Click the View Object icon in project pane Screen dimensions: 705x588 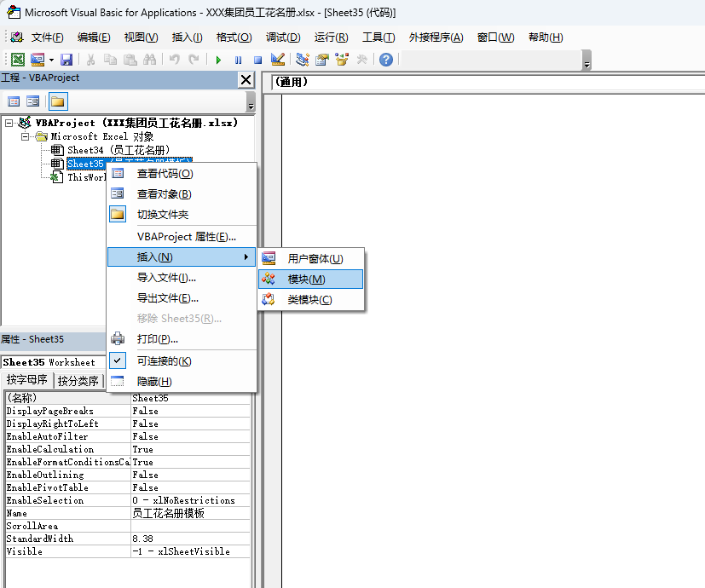pos(33,101)
